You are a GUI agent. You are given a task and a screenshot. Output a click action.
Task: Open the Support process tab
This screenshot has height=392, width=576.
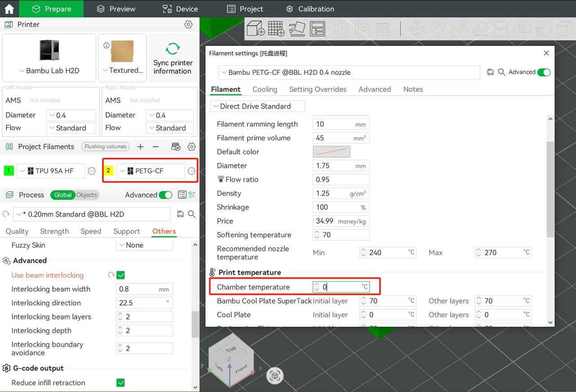point(126,231)
